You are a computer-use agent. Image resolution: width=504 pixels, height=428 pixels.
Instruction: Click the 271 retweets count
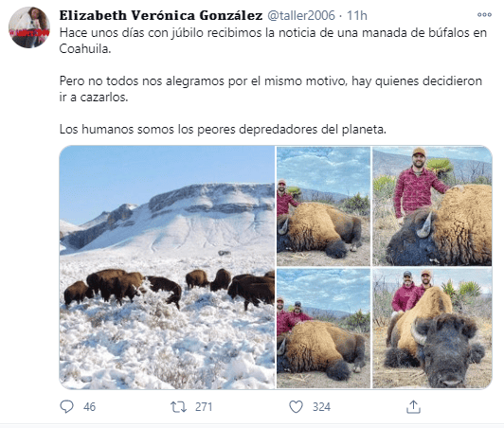(x=204, y=407)
